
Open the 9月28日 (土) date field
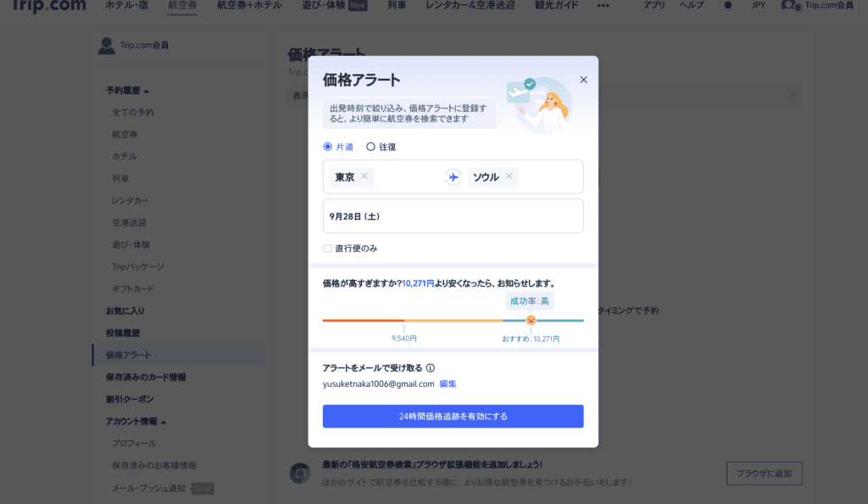(x=453, y=216)
